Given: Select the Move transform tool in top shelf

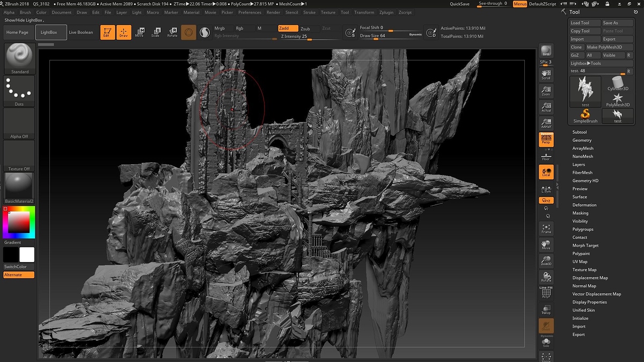Looking at the screenshot, I should tap(140, 32).
